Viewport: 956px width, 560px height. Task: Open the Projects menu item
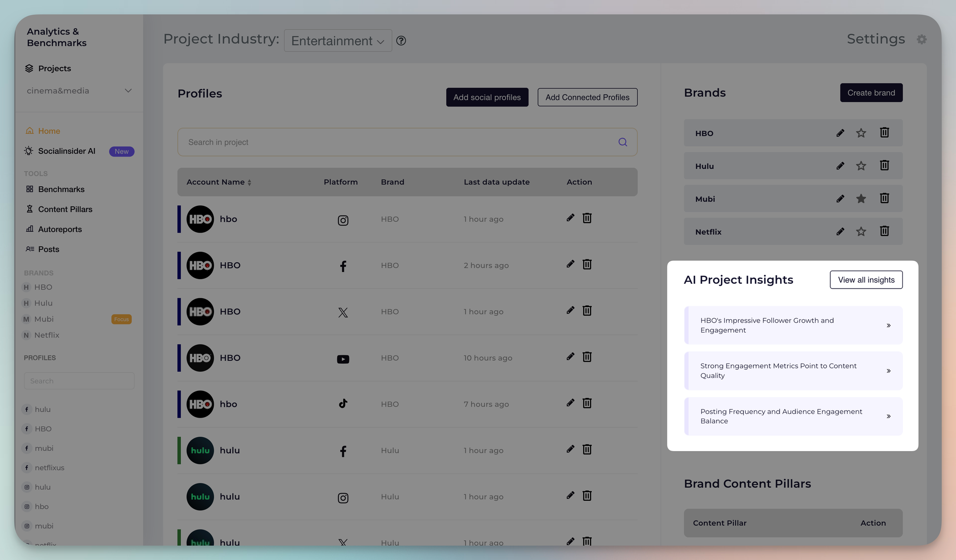[54, 68]
